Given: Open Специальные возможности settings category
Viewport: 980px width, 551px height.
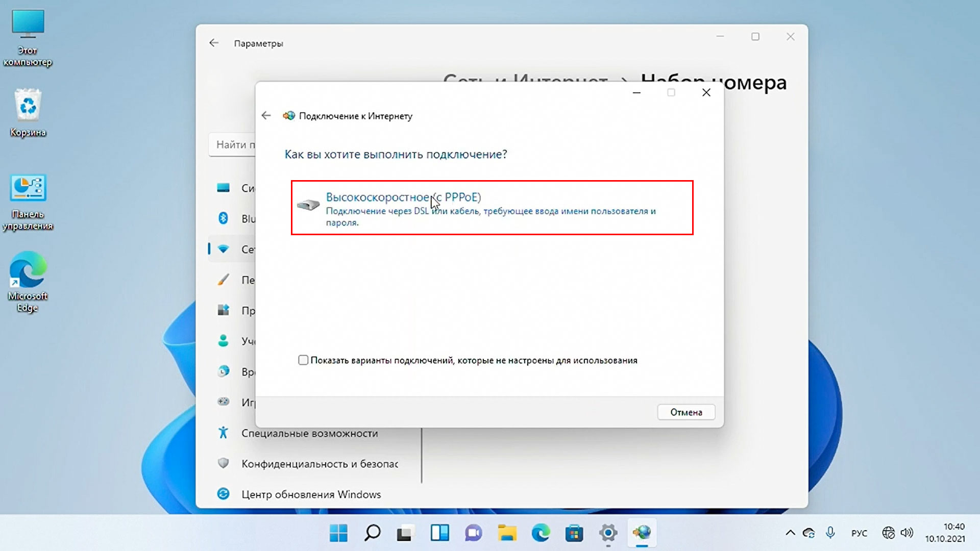Looking at the screenshot, I should point(309,433).
